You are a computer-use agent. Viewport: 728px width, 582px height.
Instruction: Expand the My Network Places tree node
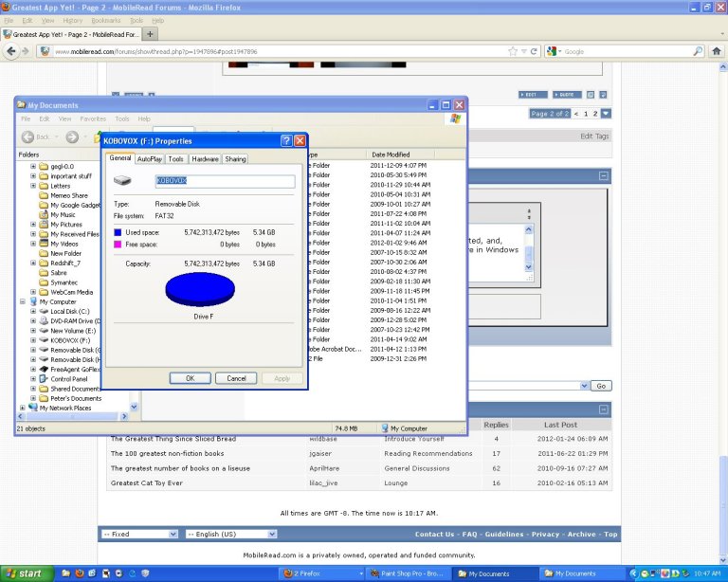coord(23,408)
